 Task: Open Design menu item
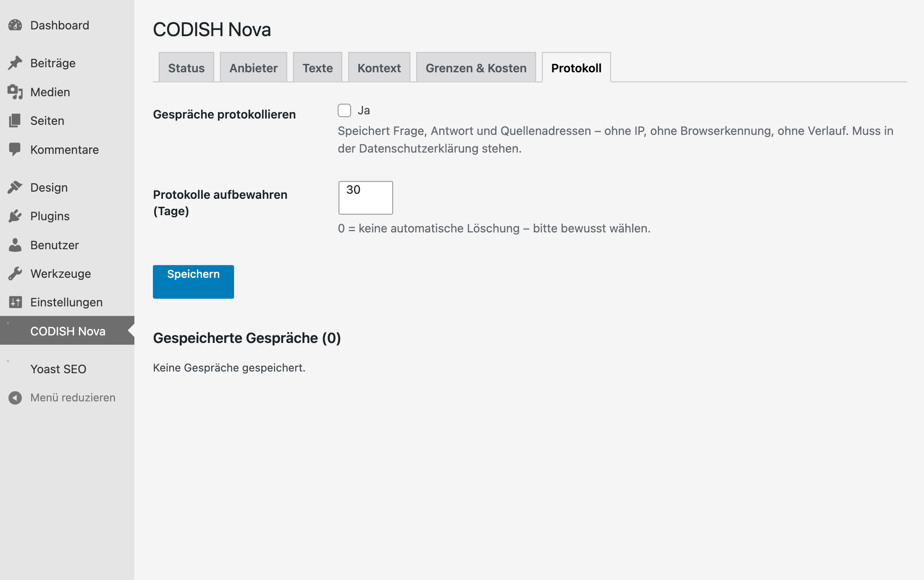point(67,187)
